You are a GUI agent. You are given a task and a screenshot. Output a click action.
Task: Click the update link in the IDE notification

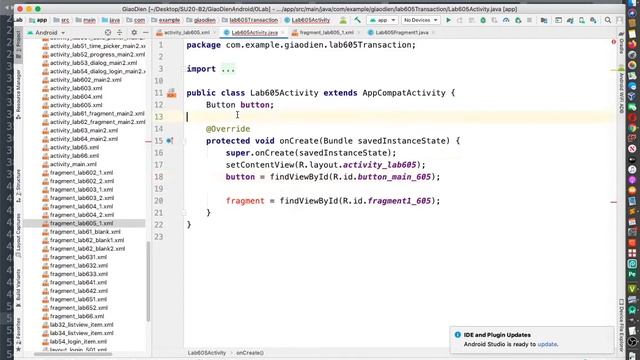547,344
